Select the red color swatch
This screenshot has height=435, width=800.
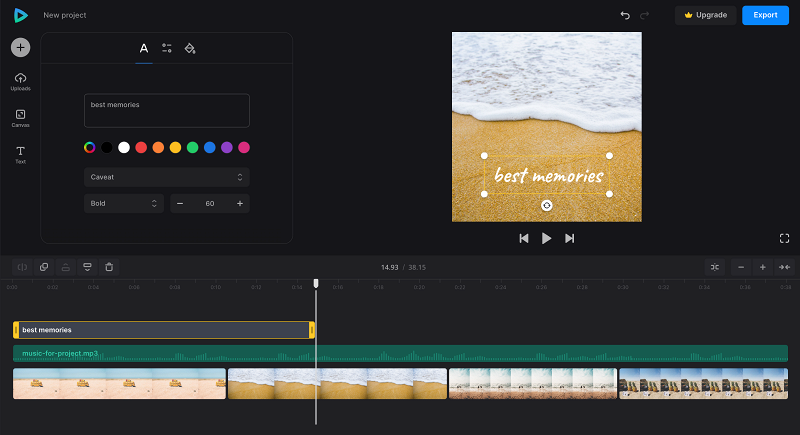tap(141, 147)
